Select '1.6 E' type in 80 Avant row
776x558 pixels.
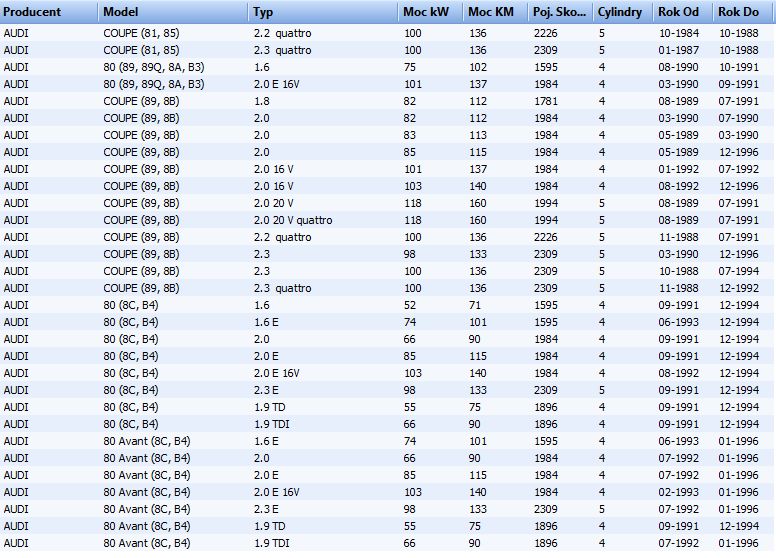pos(266,441)
